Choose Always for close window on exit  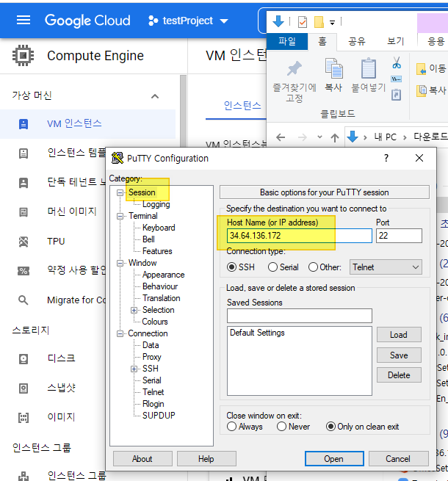coord(231,427)
